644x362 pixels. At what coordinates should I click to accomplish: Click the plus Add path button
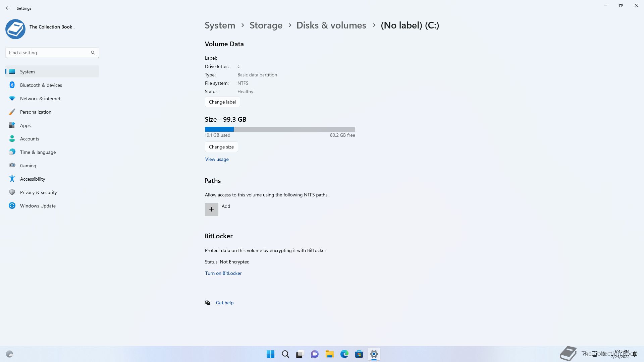[212, 209]
